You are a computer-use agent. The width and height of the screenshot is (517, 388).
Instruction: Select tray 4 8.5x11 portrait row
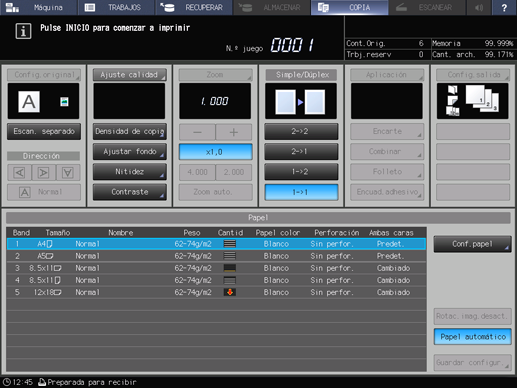(216, 280)
